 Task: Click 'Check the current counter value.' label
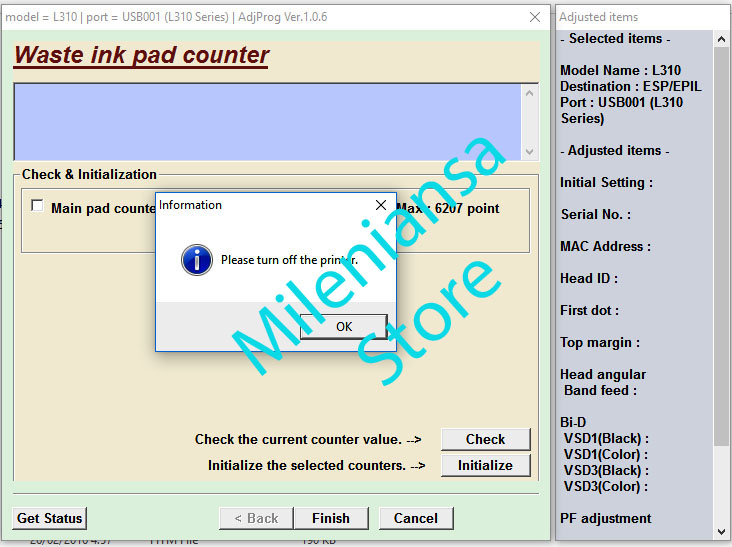(x=308, y=439)
